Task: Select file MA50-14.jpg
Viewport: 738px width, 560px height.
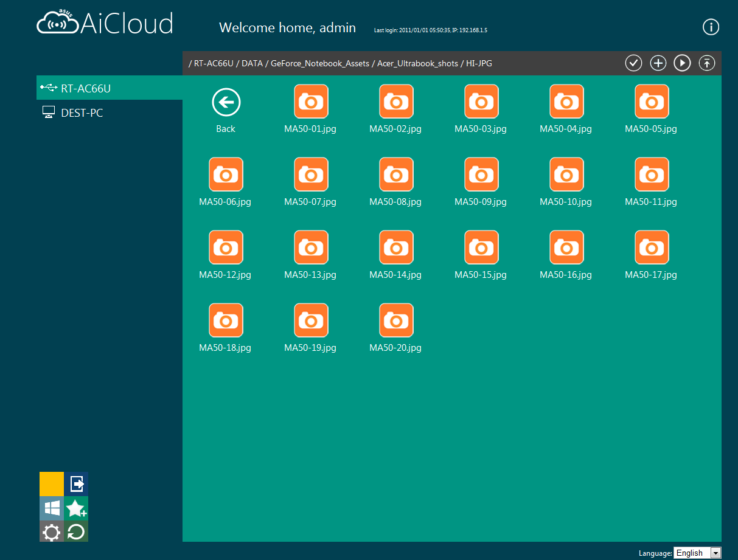Action: pos(396,247)
